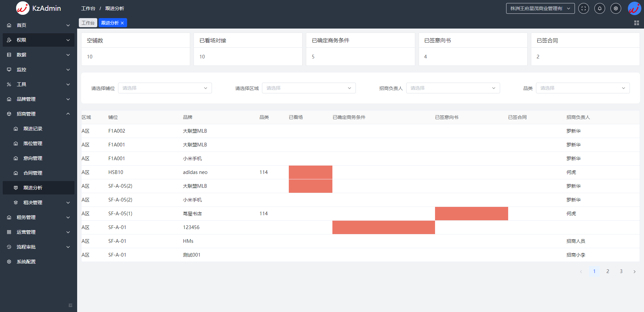Open the 请选择铺位 dropdown
644x312 pixels.
[165, 88]
